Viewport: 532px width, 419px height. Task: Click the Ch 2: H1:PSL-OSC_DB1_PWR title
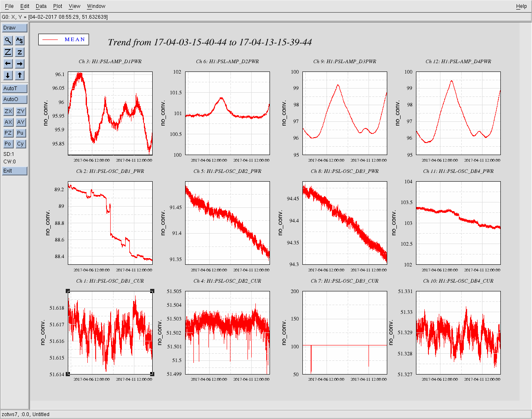(x=110, y=171)
